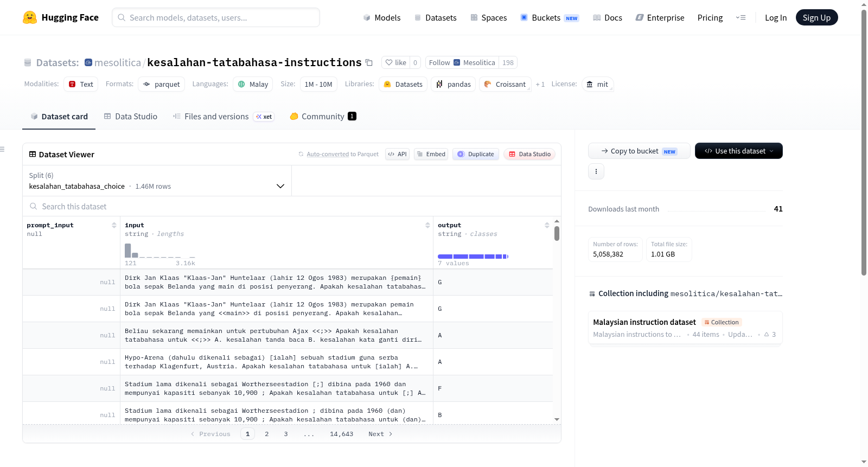The width and height of the screenshot is (868, 467).
Task: Sort by the input column arrows
Action: pos(427,225)
